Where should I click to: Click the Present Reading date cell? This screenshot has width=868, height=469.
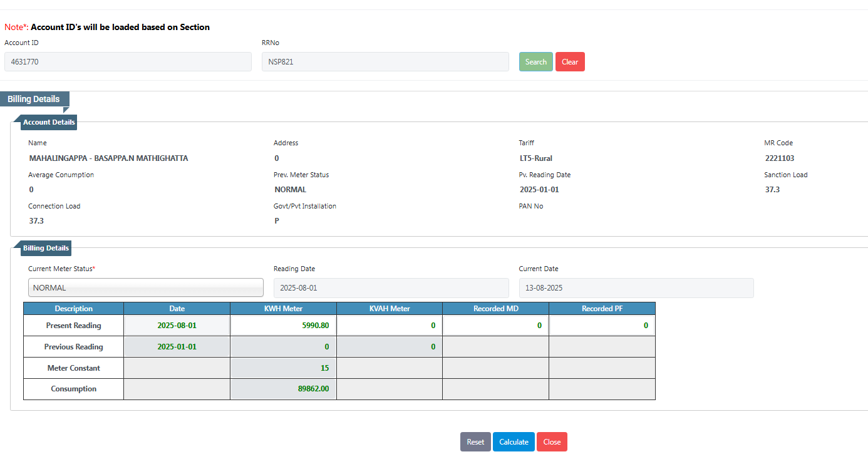[177, 326]
